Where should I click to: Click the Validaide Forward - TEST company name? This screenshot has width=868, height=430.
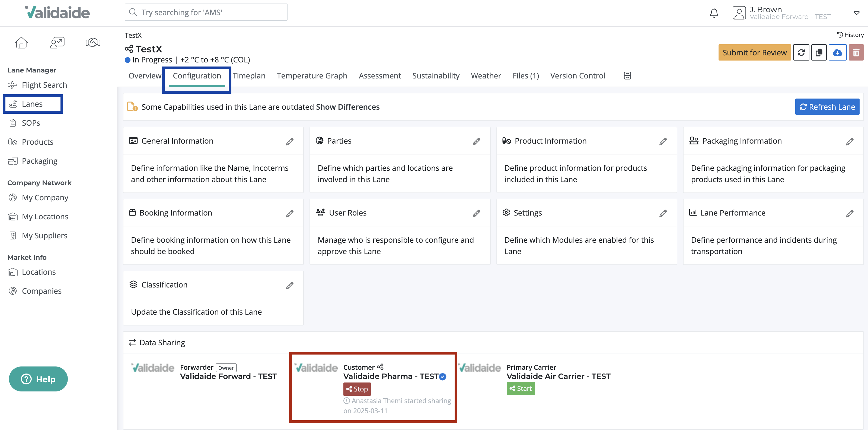pyautogui.click(x=228, y=376)
